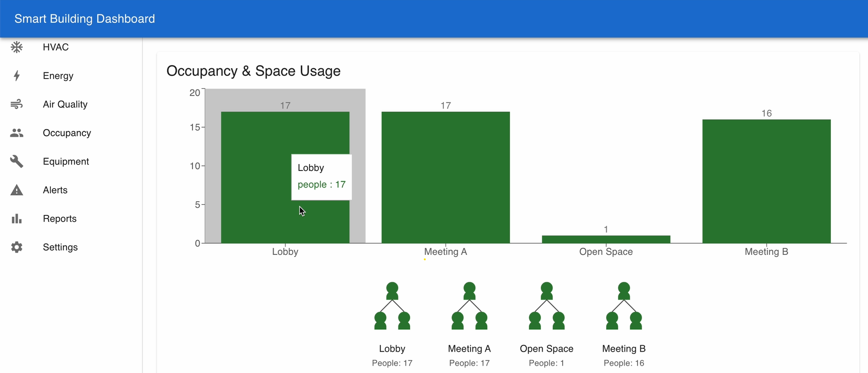Image resolution: width=868 pixels, height=373 pixels.
Task: Open the HVAC menu item
Action: [71, 47]
